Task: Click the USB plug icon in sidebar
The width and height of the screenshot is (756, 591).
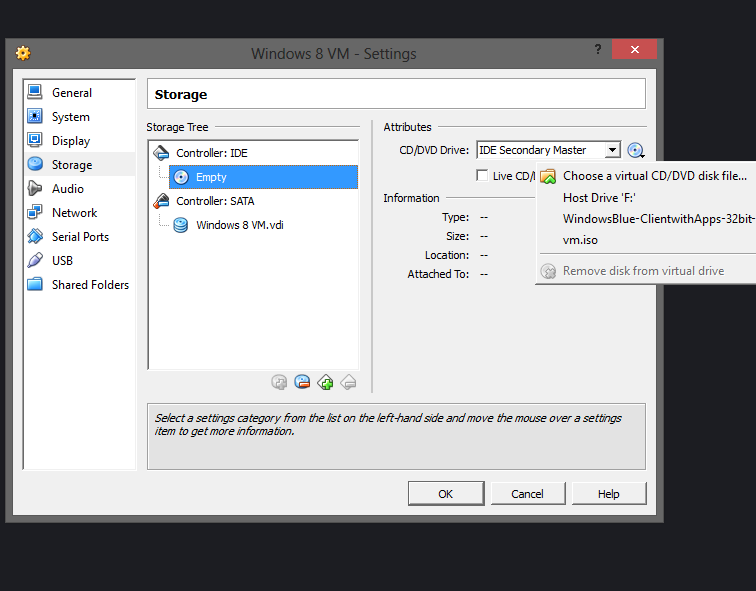Action: [35, 260]
